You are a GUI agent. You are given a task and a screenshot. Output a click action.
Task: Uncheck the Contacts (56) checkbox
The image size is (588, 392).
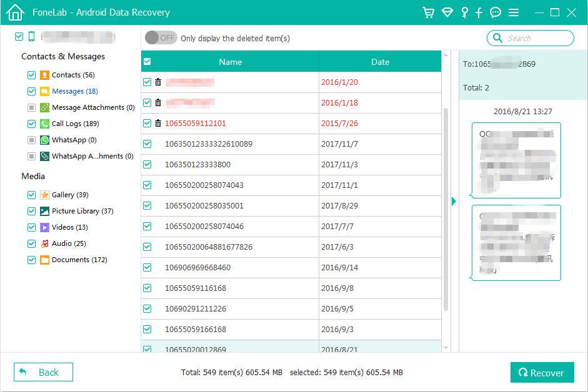coord(31,75)
